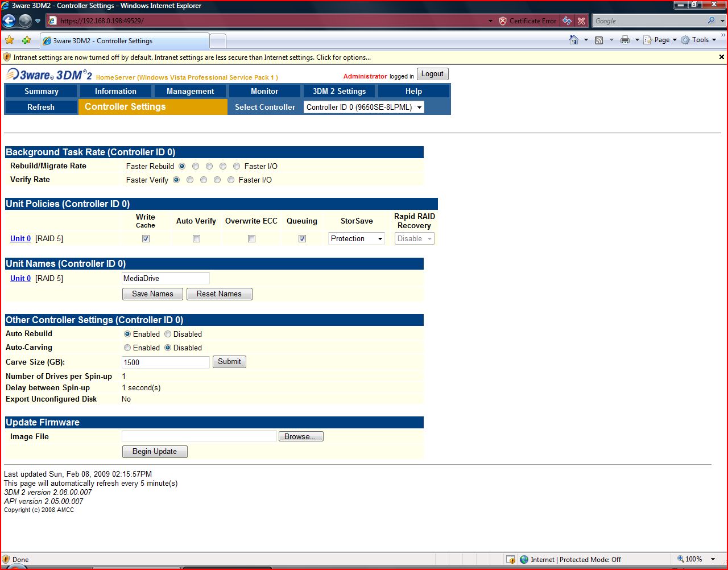Click the Logout button

pos(432,74)
